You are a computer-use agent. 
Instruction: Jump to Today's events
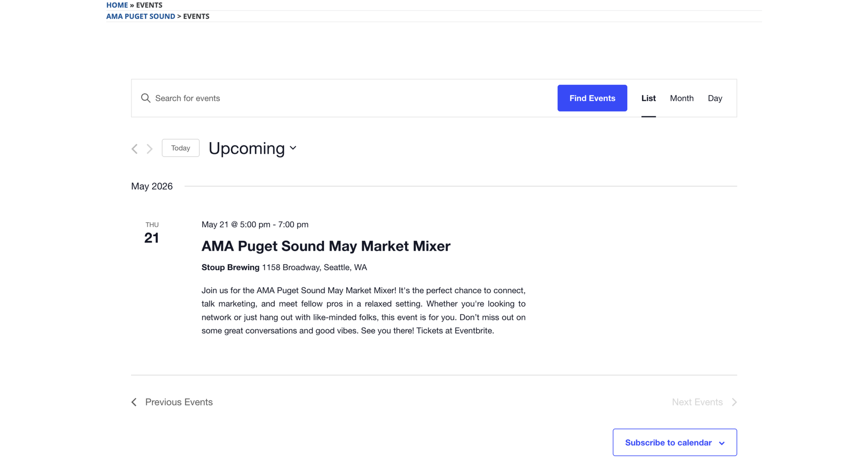point(180,148)
